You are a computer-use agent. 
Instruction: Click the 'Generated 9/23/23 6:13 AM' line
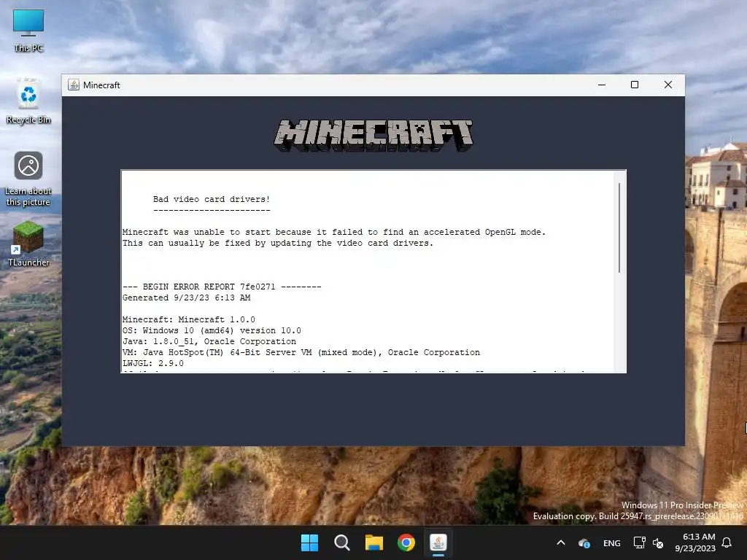pyautogui.click(x=186, y=297)
